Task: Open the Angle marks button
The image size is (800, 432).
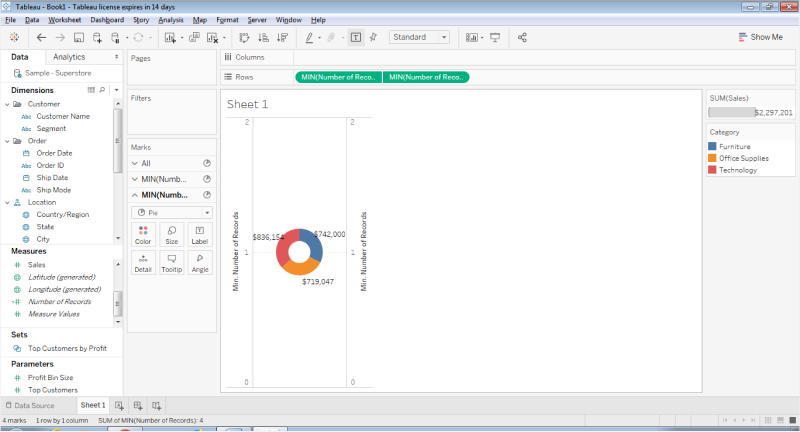Action: click(x=199, y=263)
